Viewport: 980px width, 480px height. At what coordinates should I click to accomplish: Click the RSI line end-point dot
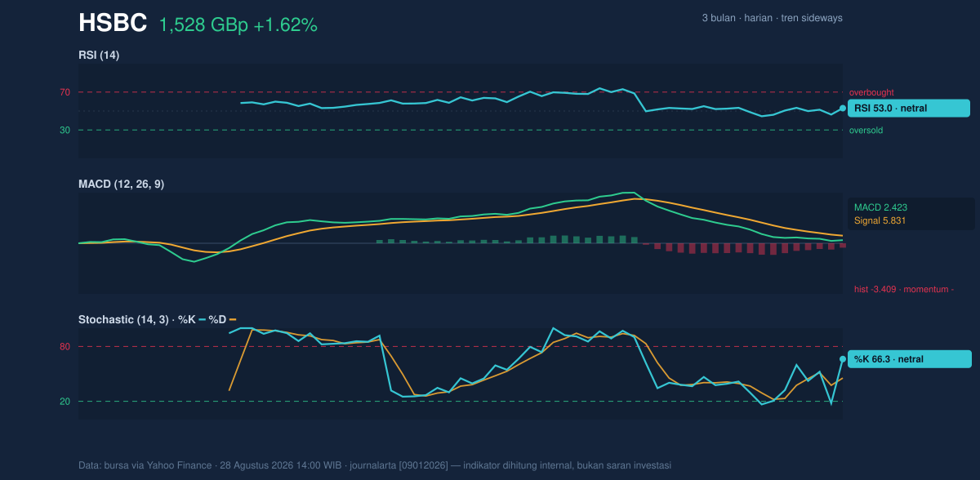click(x=843, y=108)
